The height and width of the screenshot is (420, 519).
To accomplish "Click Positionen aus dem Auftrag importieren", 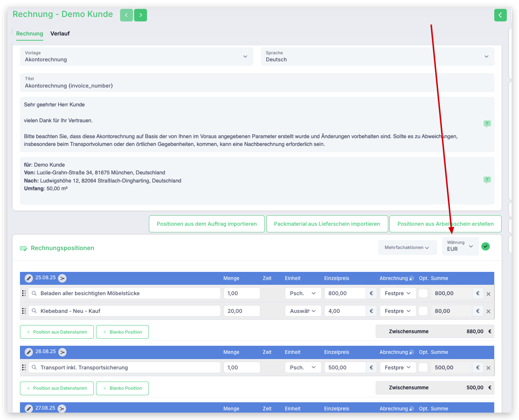I will [207, 224].
